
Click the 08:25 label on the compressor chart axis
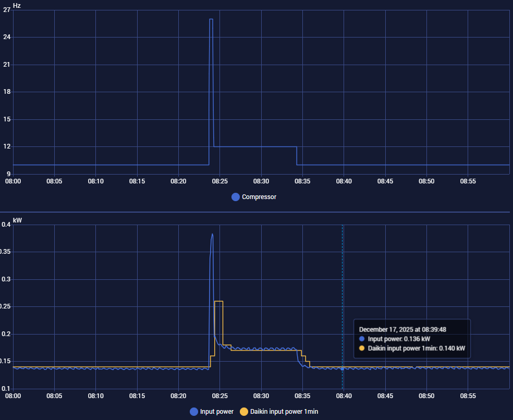tap(219, 181)
